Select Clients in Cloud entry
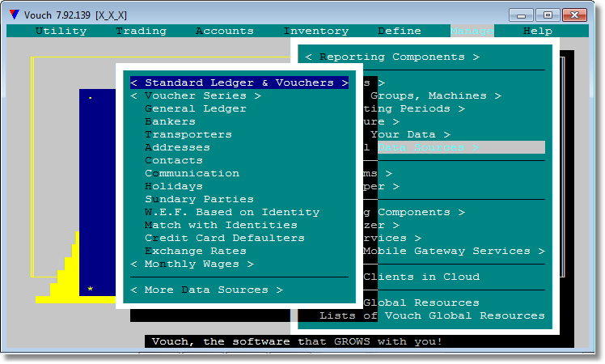 click(421, 277)
